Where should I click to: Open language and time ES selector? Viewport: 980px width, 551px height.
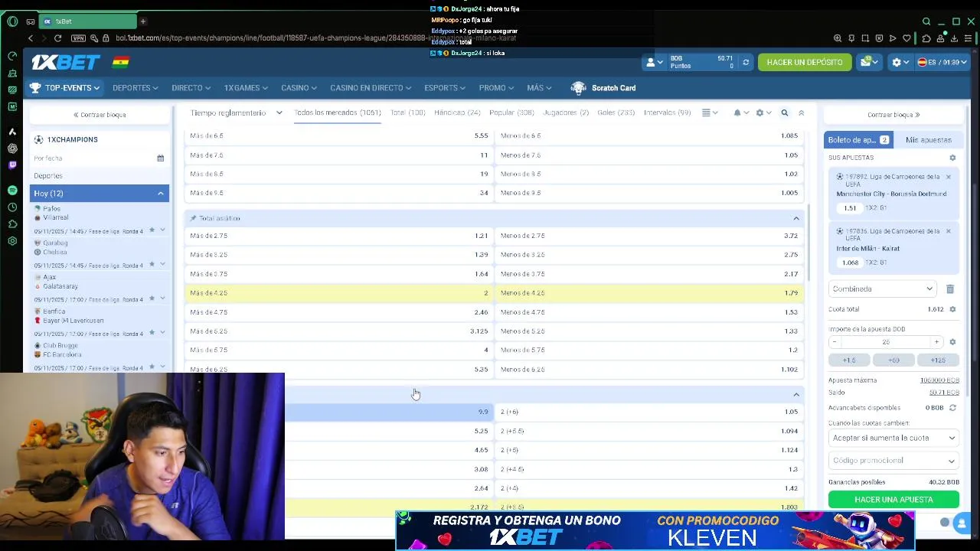942,62
